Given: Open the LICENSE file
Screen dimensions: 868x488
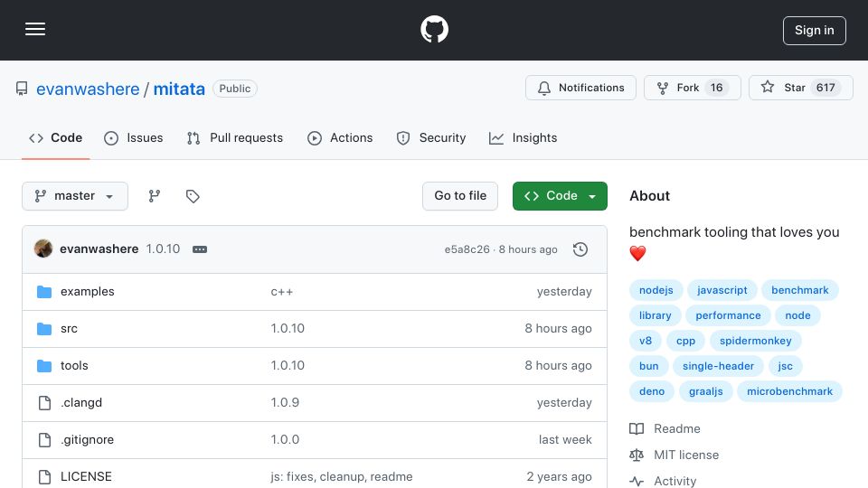Looking at the screenshot, I should pyautogui.click(x=86, y=476).
